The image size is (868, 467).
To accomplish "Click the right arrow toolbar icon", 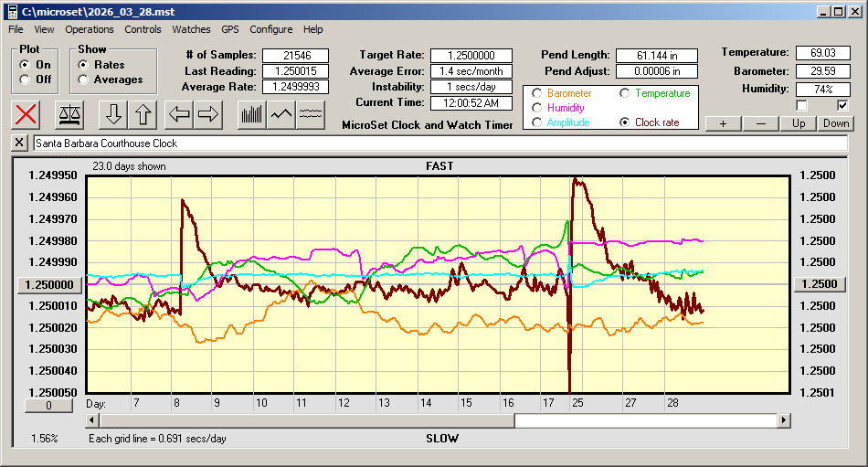I will click(x=207, y=114).
